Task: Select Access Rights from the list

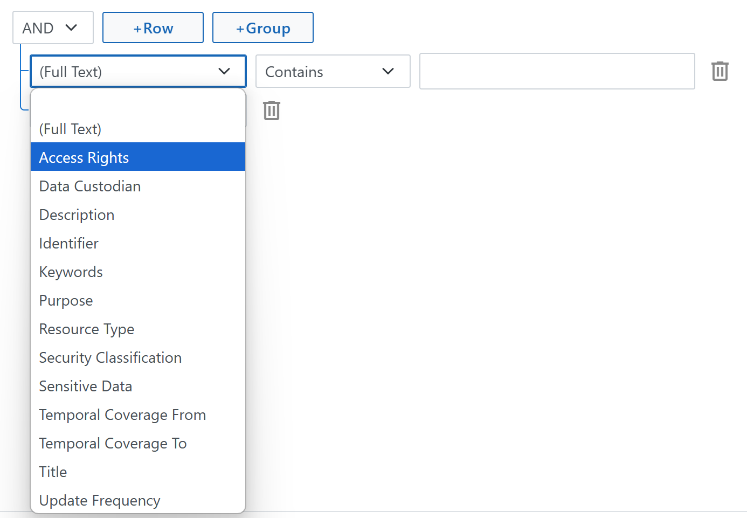Action: [138, 157]
